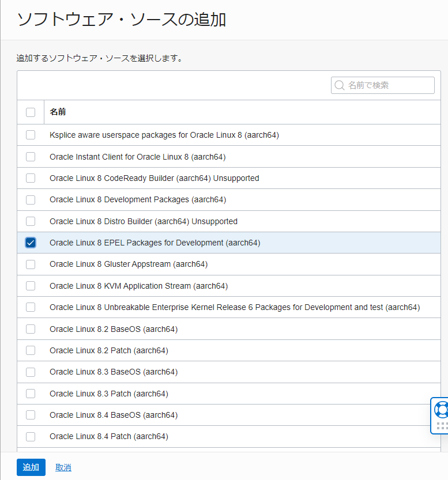Uncheck EPEL Packages for Development checkbox
This screenshot has height=480, width=448.
click(31, 243)
